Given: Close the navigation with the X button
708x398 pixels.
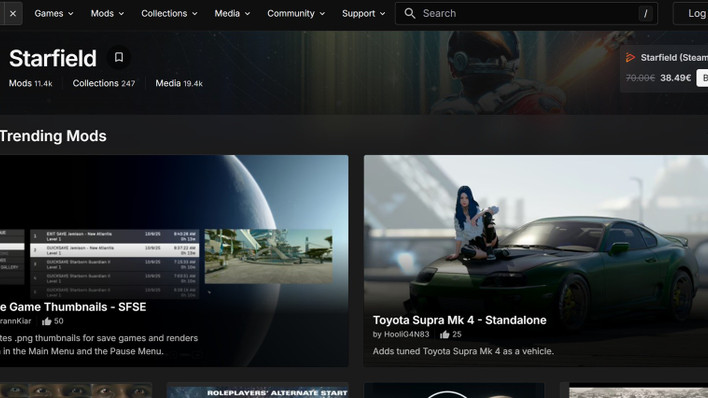Looking at the screenshot, I should 13,14.
